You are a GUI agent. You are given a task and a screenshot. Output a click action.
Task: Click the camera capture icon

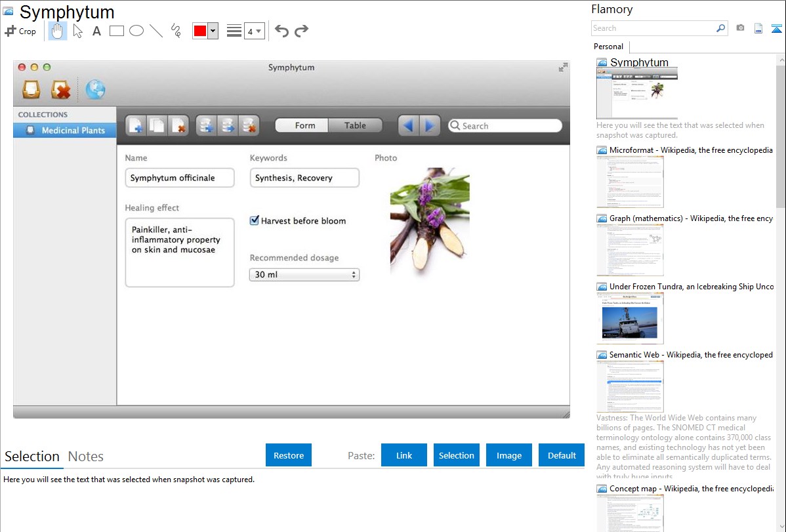(x=740, y=28)
